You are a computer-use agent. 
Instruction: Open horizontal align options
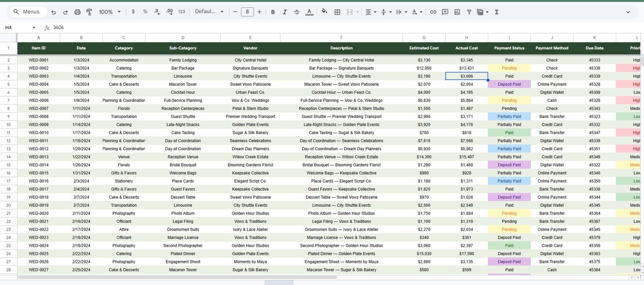pyautogui.click(x=371, y=12)
